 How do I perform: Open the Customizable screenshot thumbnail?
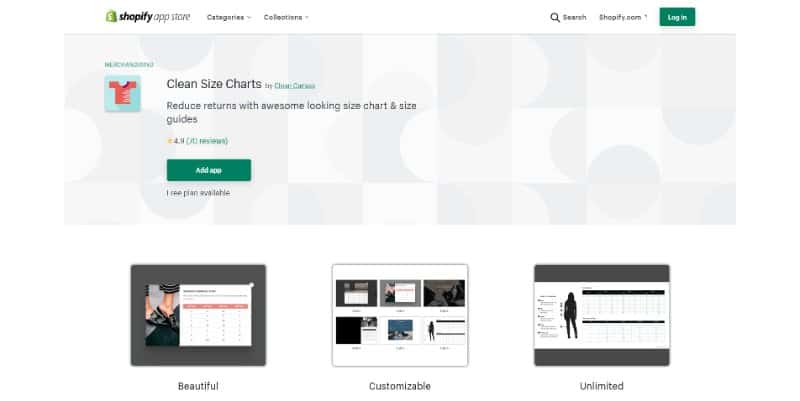tap(400, 315)
